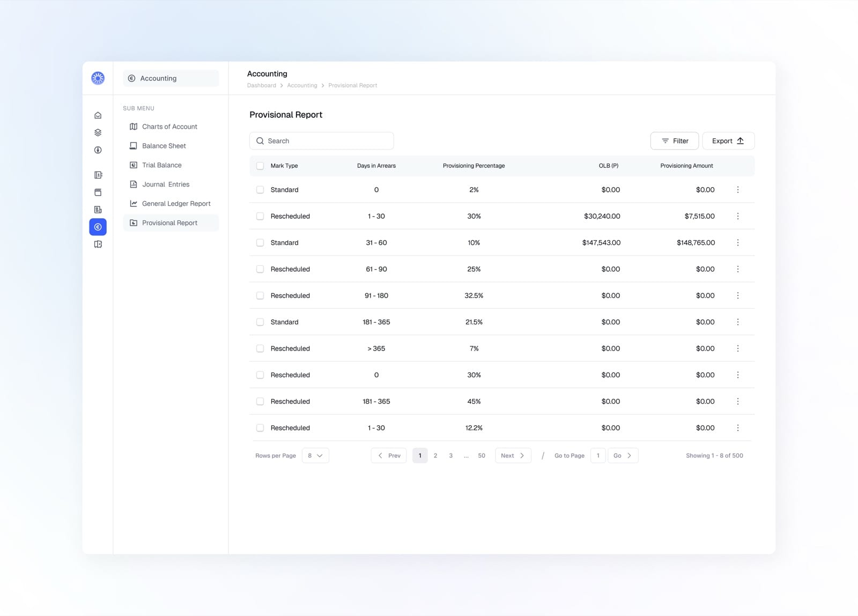
Task: Open row actions for the $30,240.00 row
Action: pos(738,216)
